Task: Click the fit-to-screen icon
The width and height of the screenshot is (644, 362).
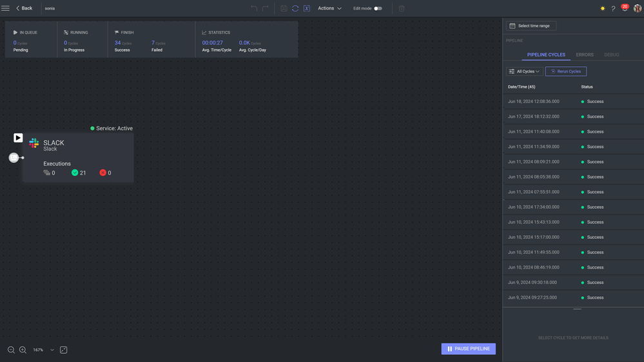Action: pyautogui.click(x=64, y=350)
